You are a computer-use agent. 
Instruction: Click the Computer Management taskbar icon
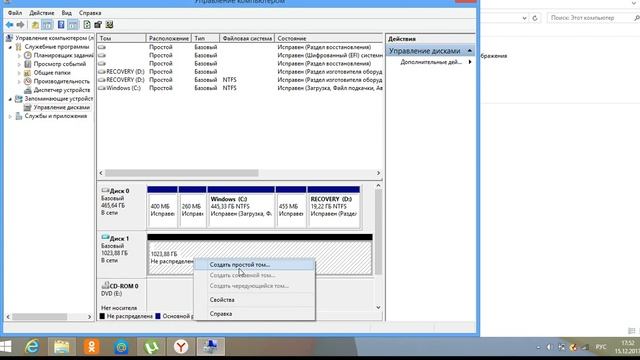tap(211, 347)
